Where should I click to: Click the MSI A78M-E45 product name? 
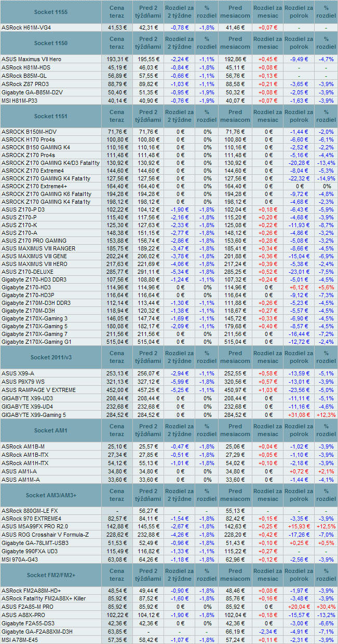tap(21, 639)
